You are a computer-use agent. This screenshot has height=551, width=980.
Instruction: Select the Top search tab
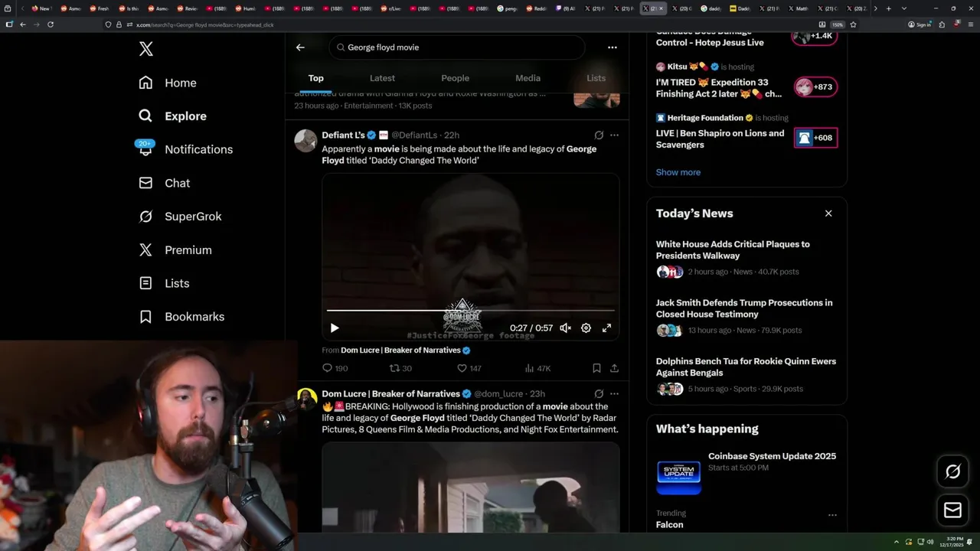tap(316, 78)
